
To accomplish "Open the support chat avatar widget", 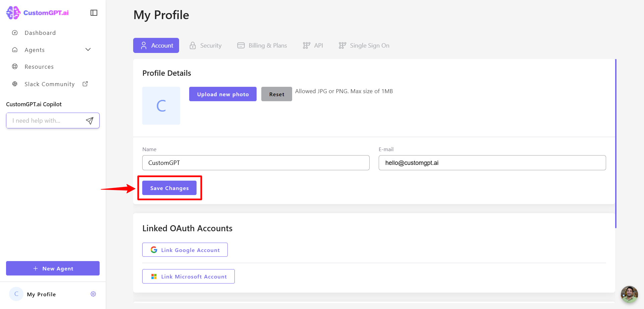I will (x=629, y=294).
